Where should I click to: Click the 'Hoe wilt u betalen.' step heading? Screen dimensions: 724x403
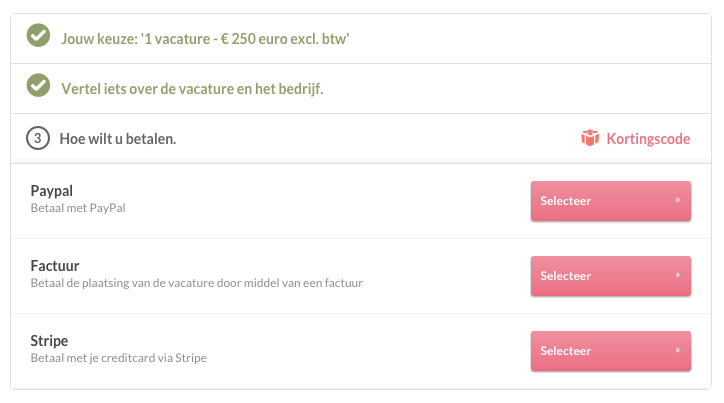[118, 138]
